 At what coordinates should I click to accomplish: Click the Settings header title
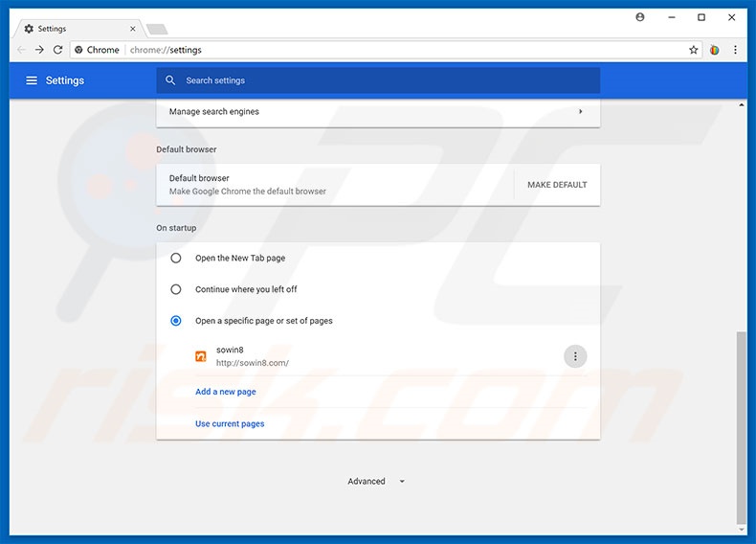tap(65, 80)
